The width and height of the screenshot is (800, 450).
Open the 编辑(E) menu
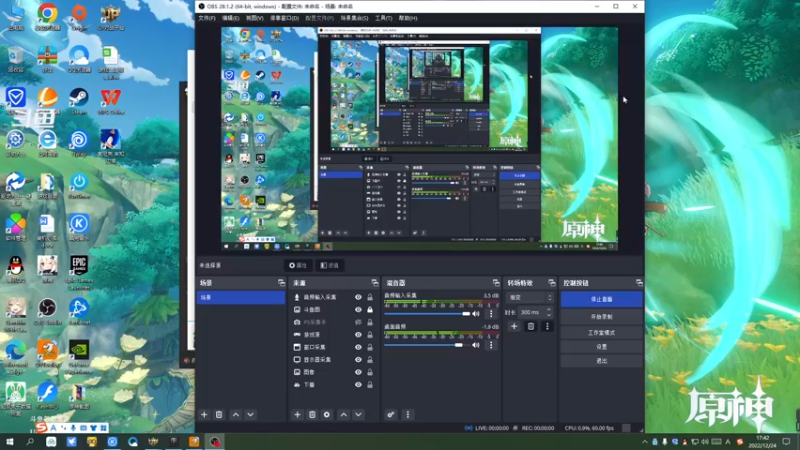[231, 18]
